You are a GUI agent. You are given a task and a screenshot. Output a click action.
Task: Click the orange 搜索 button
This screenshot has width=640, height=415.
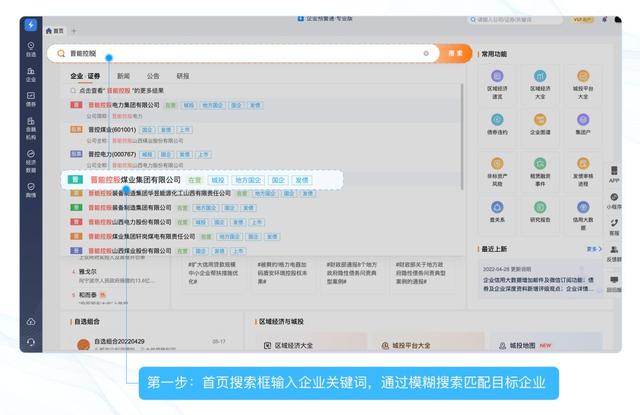click(455, 53)
